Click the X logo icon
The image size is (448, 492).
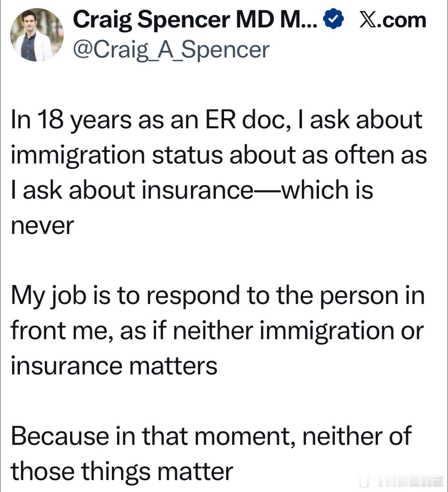coord(368,20)
